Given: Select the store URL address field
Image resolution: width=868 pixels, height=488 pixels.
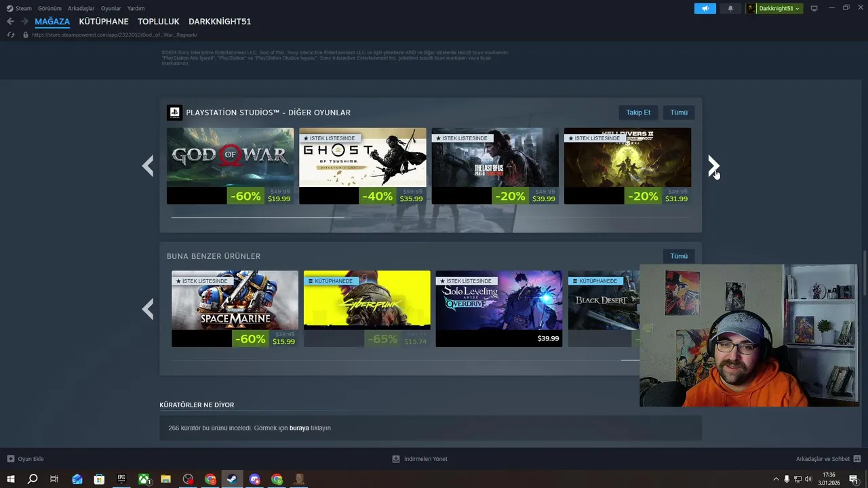Looking at the screenshot, I should [x=114, y=35].
